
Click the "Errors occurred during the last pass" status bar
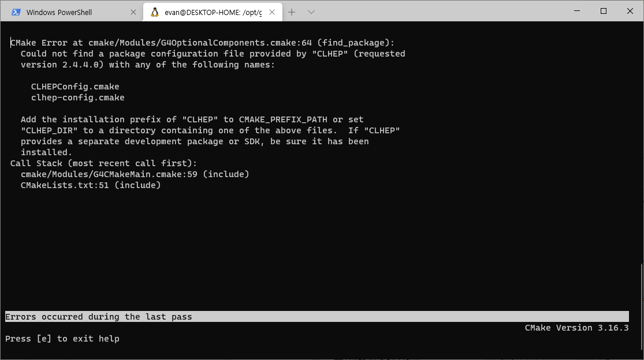tap(99, 317)
